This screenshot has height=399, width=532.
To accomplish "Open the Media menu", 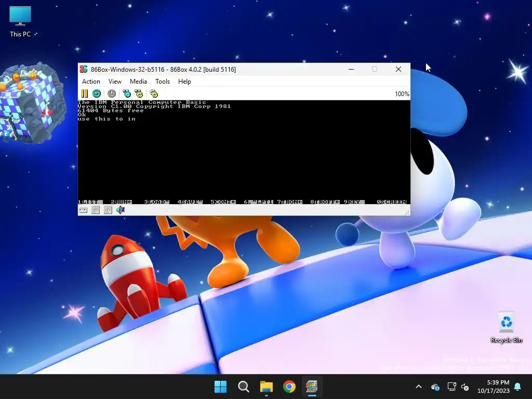I will click(x=138, y=82).
